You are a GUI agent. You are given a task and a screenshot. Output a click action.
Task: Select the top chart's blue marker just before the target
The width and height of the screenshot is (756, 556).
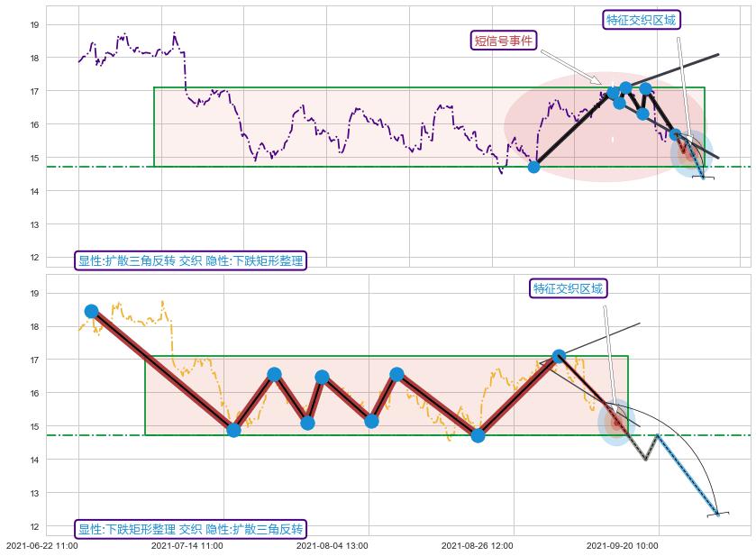point(675,134)
